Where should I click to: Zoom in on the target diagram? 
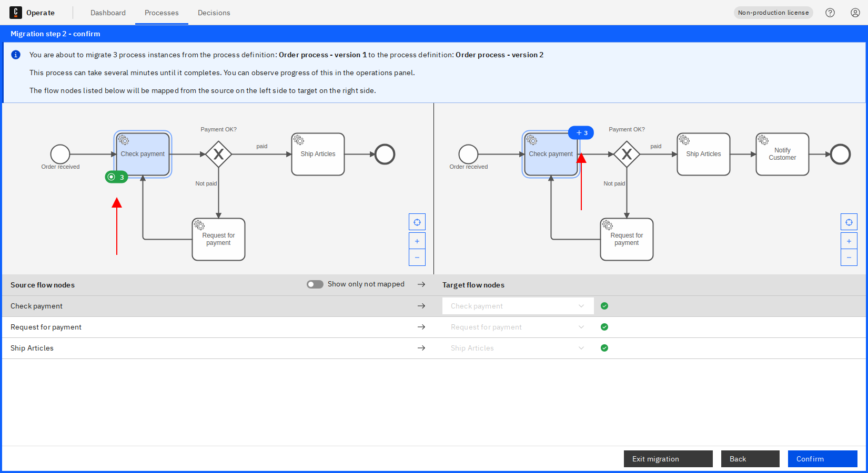point(849,241)
